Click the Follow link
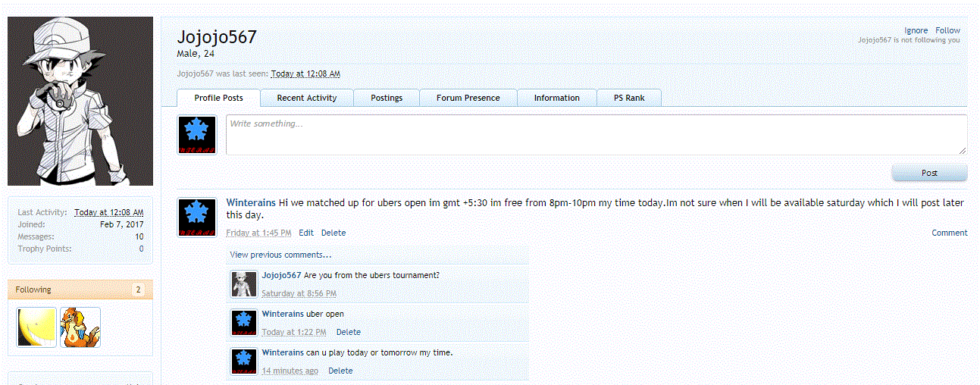The image size is (980, 385). point(947,30)
